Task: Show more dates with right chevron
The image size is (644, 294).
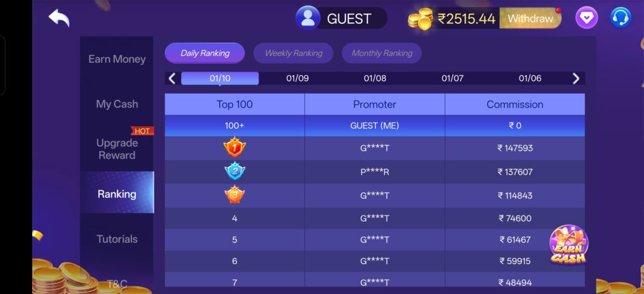Action: click(576, 79)
